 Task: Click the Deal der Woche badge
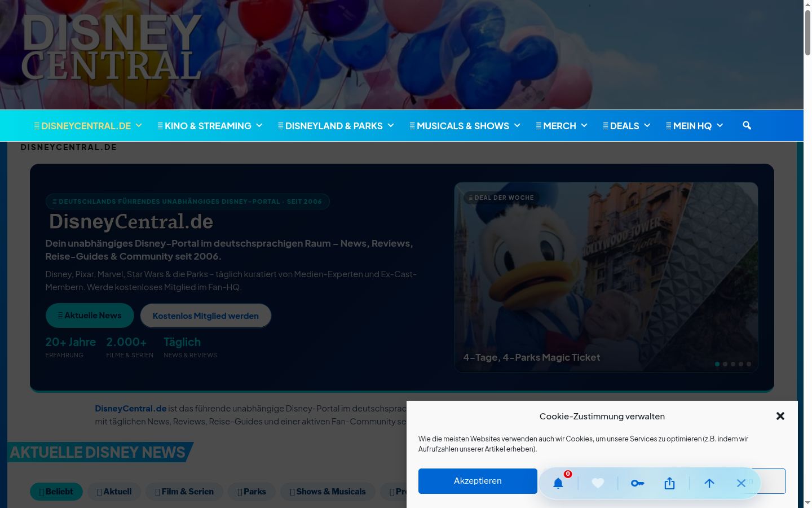(502, 198)
